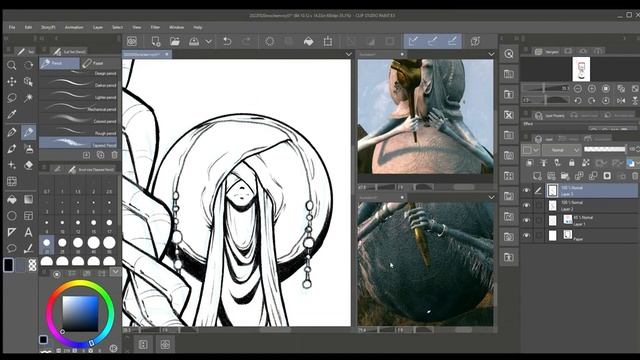The width and height of the screenshot is (640, 360).
Task: Open the Help menu
Action: [198, 27]
